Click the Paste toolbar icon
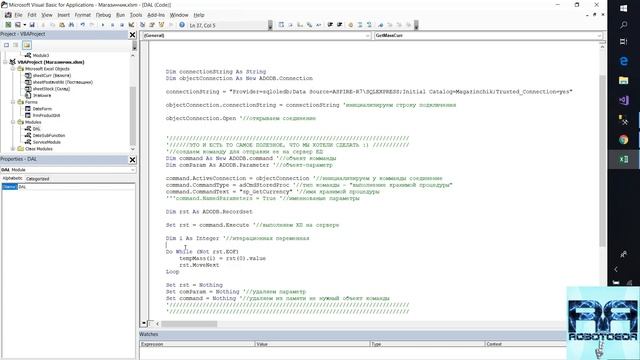Image resolution: width=640 pixels, height=360 pixels. pos(62,25)
